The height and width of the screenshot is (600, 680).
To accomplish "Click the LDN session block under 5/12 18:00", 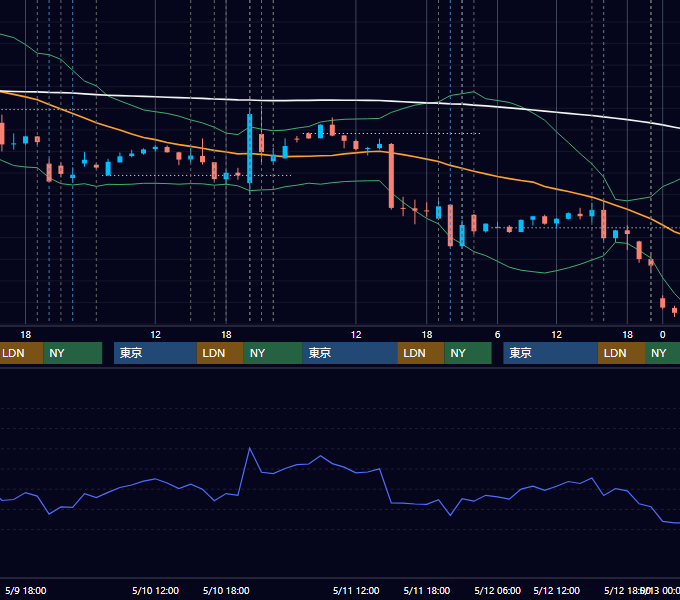I will [x=621, y=353].
